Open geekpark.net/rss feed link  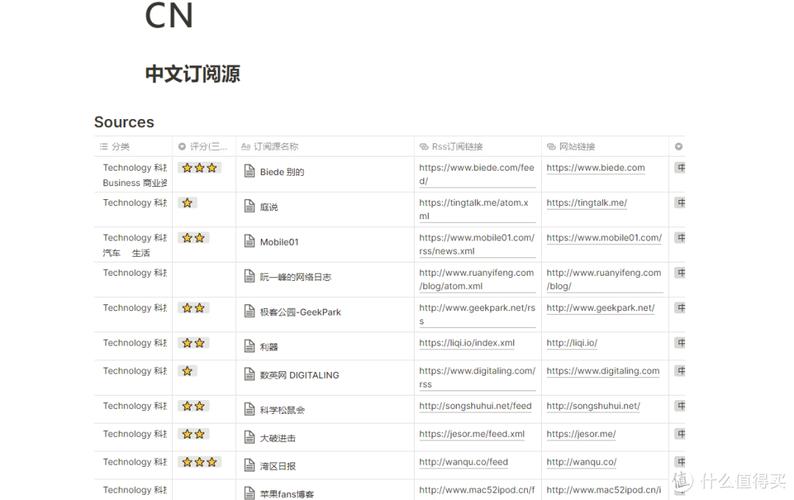coord(477,314)
